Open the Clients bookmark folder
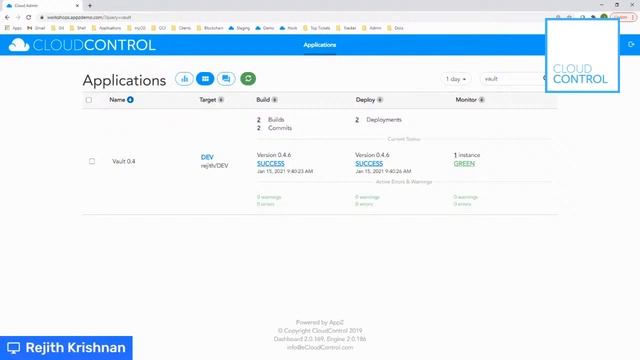 [181, 28]
